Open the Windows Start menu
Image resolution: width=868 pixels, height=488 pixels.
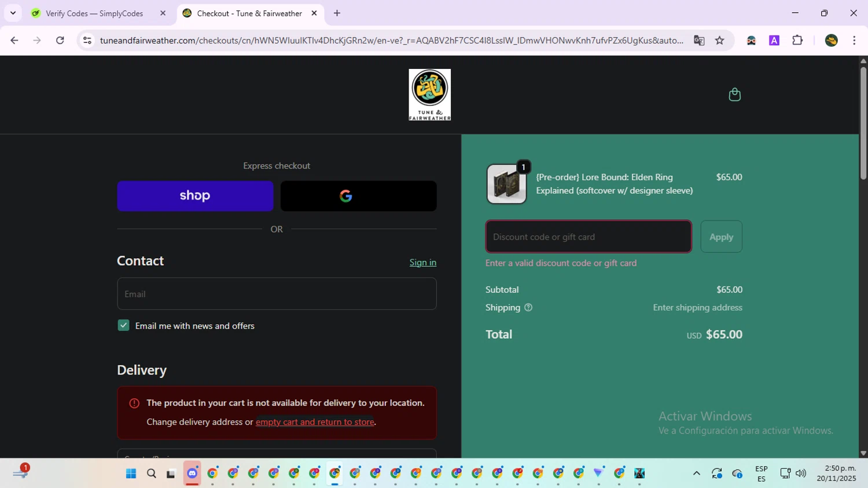131,474
